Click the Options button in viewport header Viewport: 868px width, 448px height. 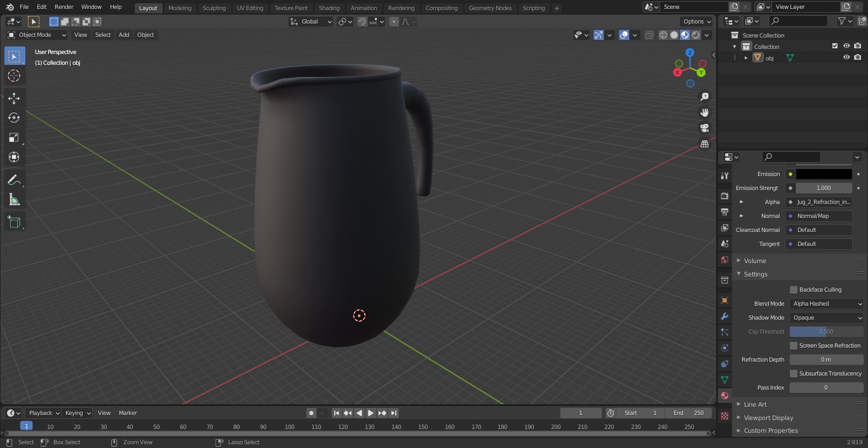(696, 22)
